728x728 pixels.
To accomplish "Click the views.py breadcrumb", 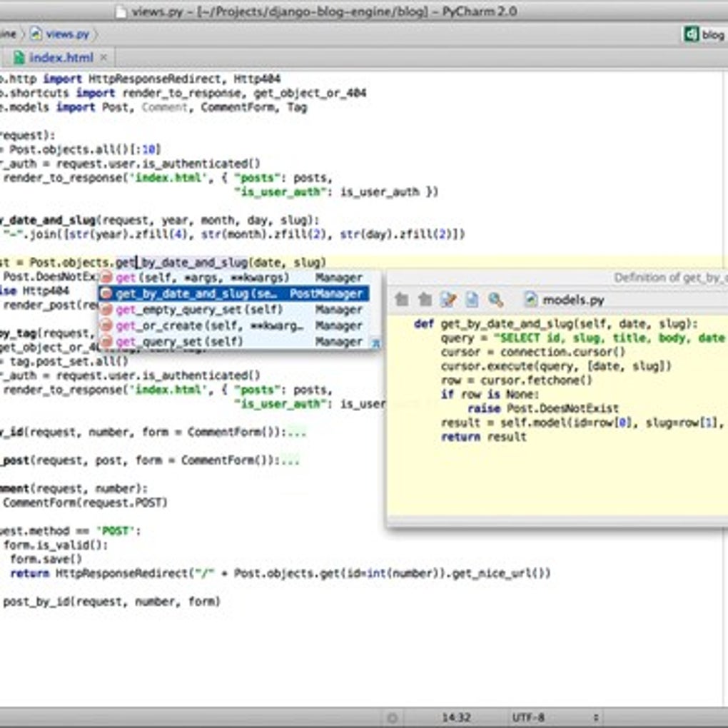I will [x=68, y=34].
